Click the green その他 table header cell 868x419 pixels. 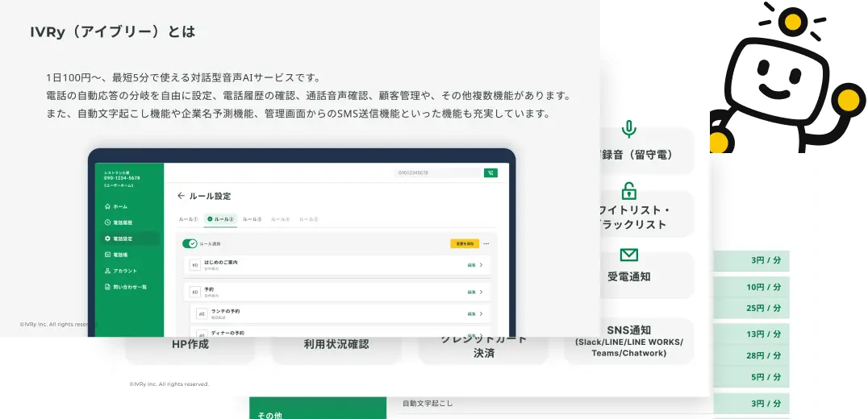pos(318,408)
